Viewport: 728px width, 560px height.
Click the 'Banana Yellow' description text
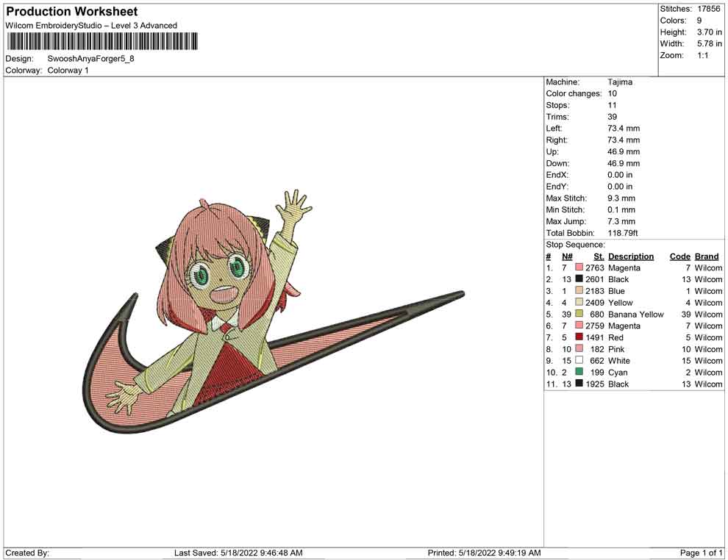(636, 314)
